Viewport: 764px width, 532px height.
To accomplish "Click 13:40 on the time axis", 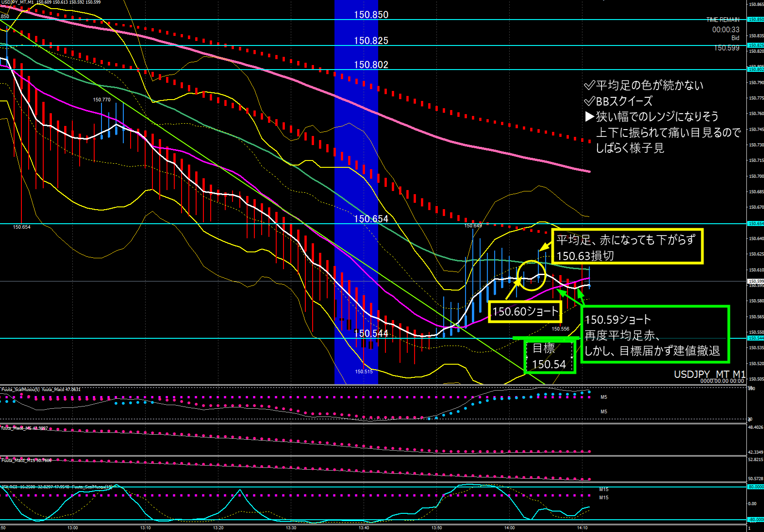I will (364, 528).
